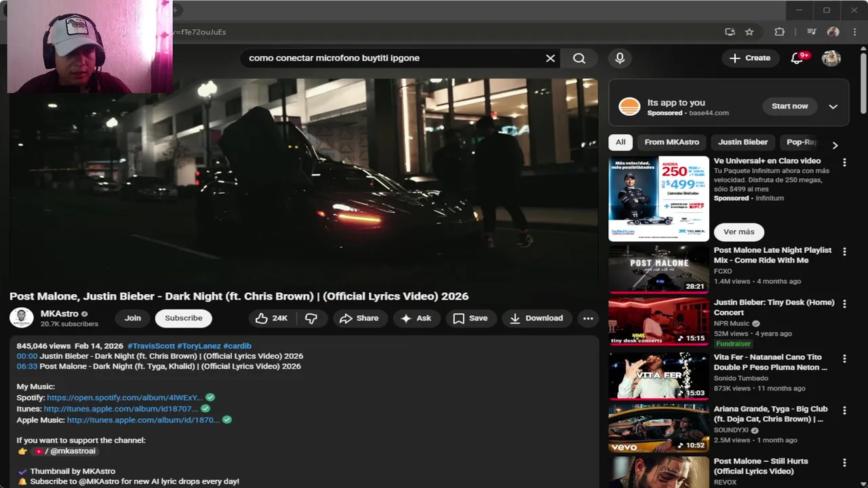
Task: Join the MKAstro channel
Action: (x=133, y=318)
